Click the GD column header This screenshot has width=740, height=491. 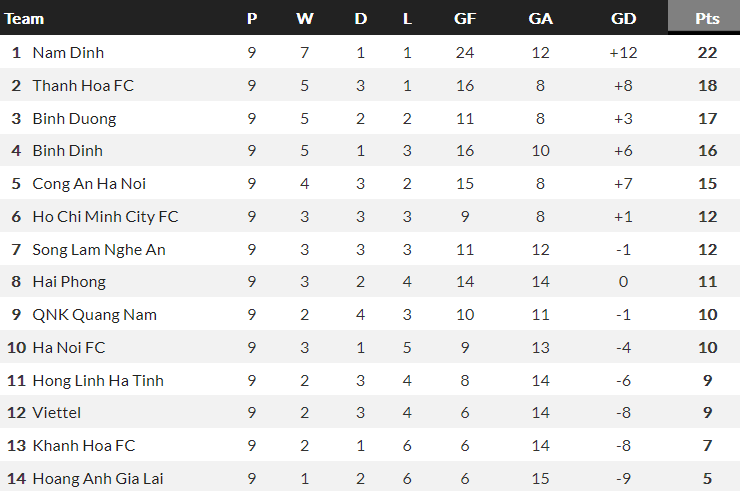pos(623,18)
